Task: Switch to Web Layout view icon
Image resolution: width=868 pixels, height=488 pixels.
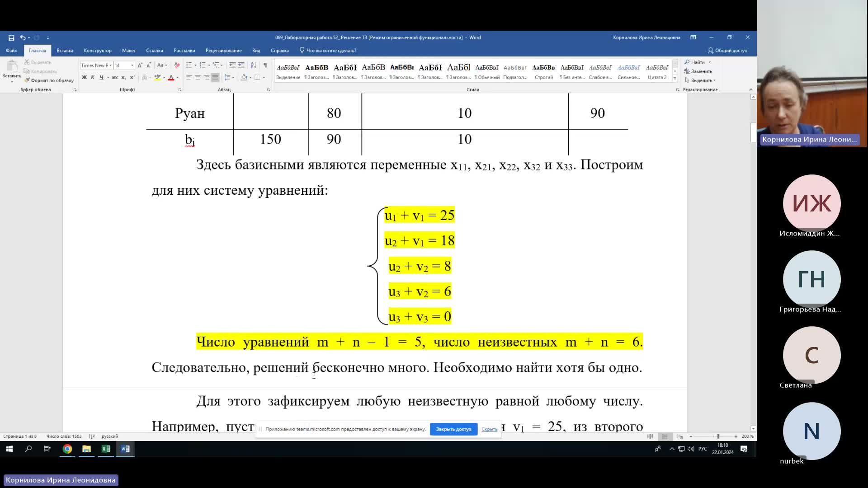Action: [x=680, y=436]
